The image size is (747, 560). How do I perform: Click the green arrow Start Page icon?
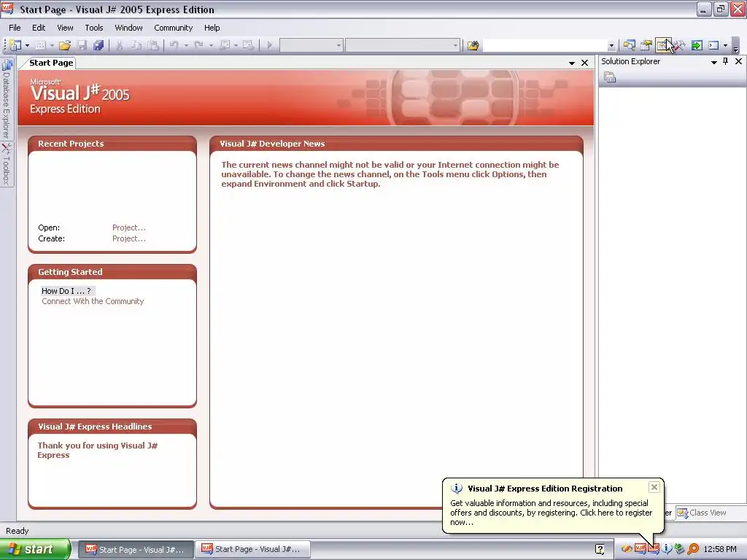pyautogui.click(x=697, y=45)
